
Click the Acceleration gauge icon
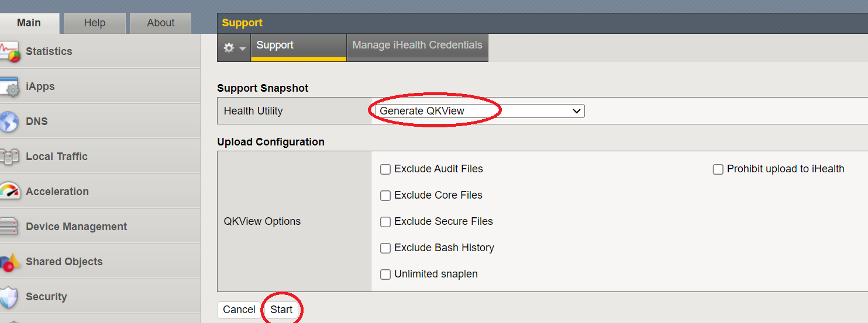10,191
